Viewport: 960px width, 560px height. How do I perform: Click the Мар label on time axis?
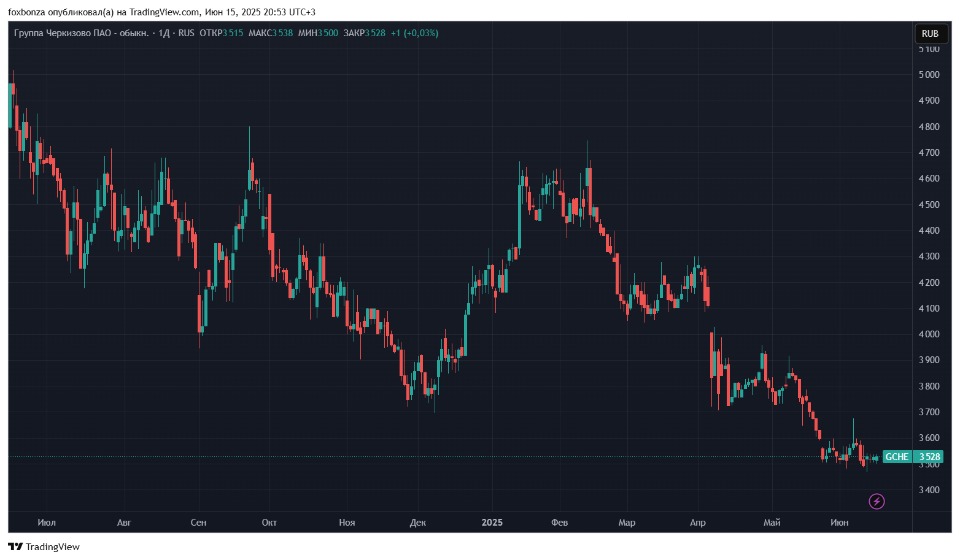(627, 523)
